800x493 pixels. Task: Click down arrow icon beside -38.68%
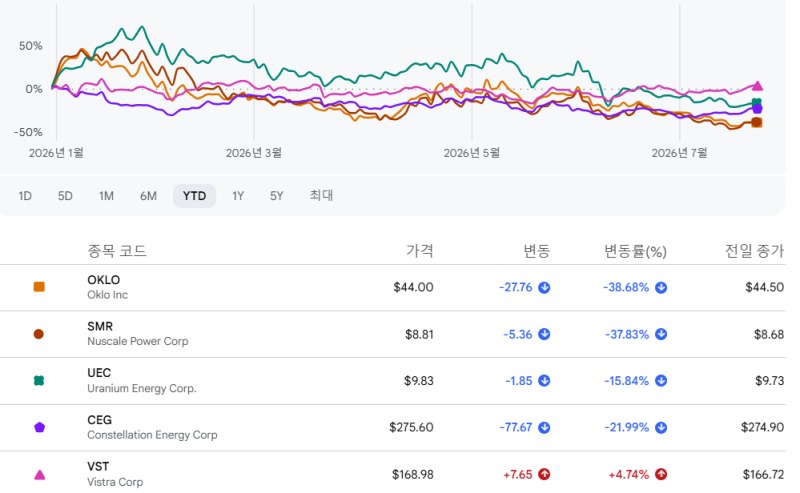pos(661,287)
